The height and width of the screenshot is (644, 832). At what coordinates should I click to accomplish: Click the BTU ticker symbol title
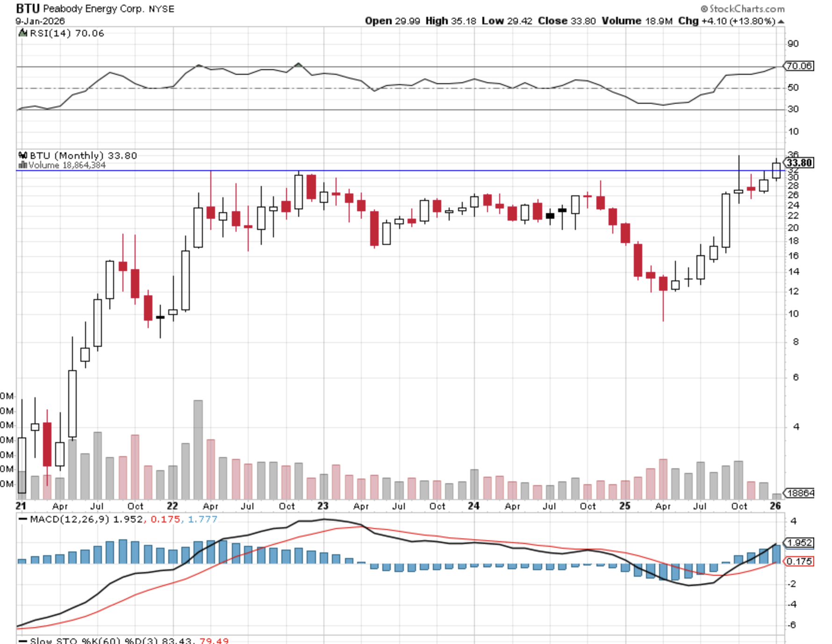(x=28, y=8)
